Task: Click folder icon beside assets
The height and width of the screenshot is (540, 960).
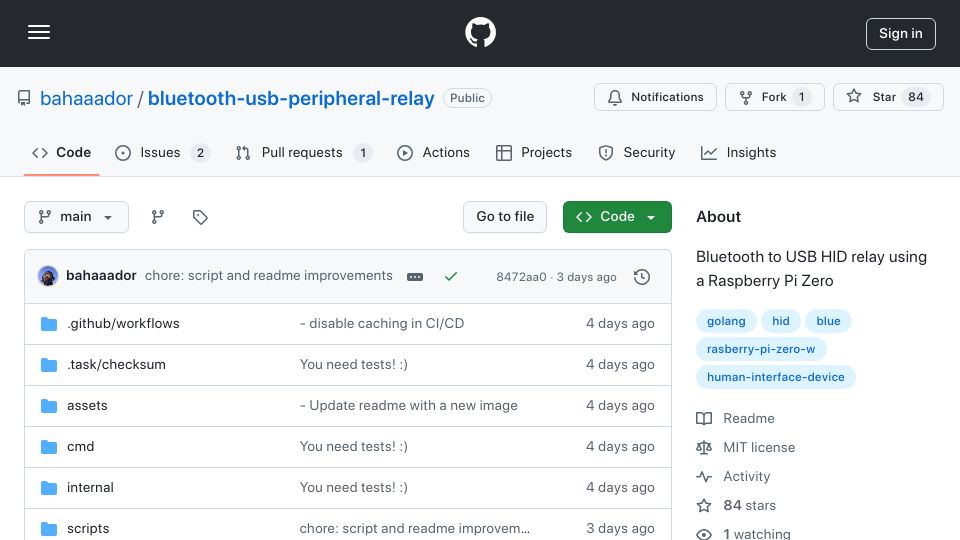Action: coord(49,406)
